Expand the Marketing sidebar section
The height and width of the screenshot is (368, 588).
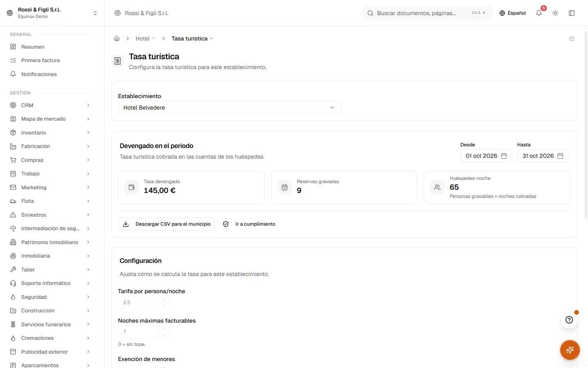(x=88, y=187)
